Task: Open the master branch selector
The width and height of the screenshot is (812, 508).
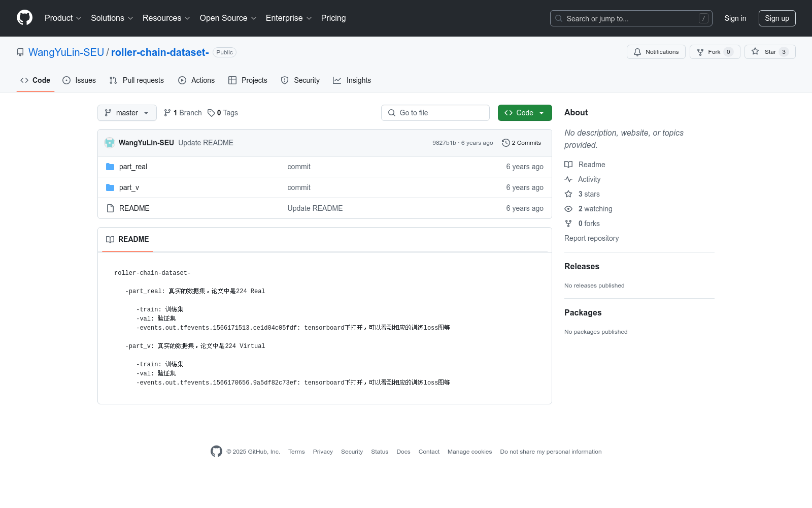Action: pyautogui.click(x=127, y=113)
